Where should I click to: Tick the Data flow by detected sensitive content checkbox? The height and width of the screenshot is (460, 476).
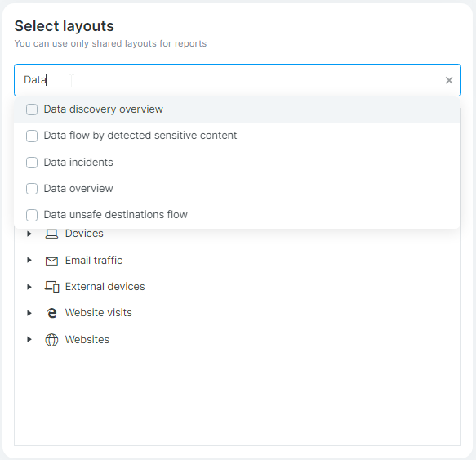(32, 136)
